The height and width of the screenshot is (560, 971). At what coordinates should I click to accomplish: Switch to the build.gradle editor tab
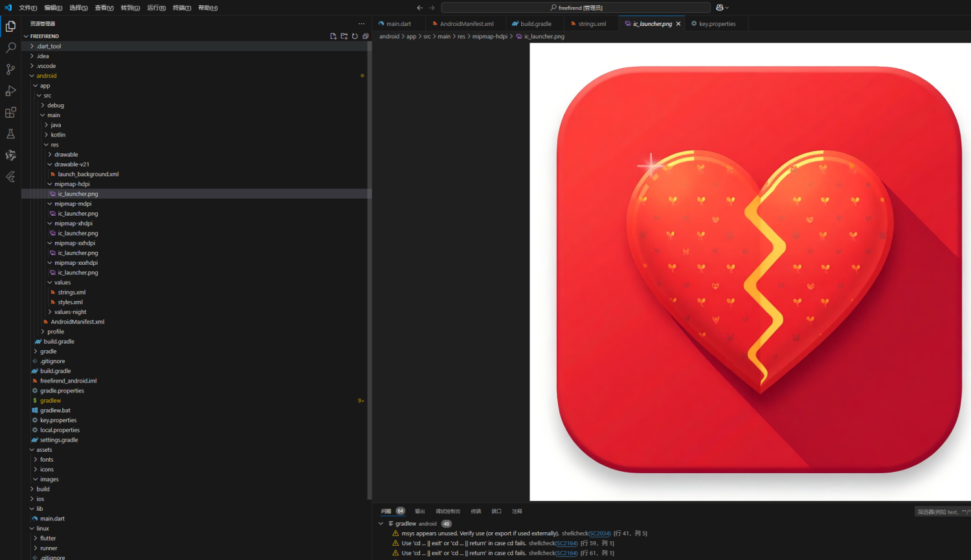pos(536,24)
